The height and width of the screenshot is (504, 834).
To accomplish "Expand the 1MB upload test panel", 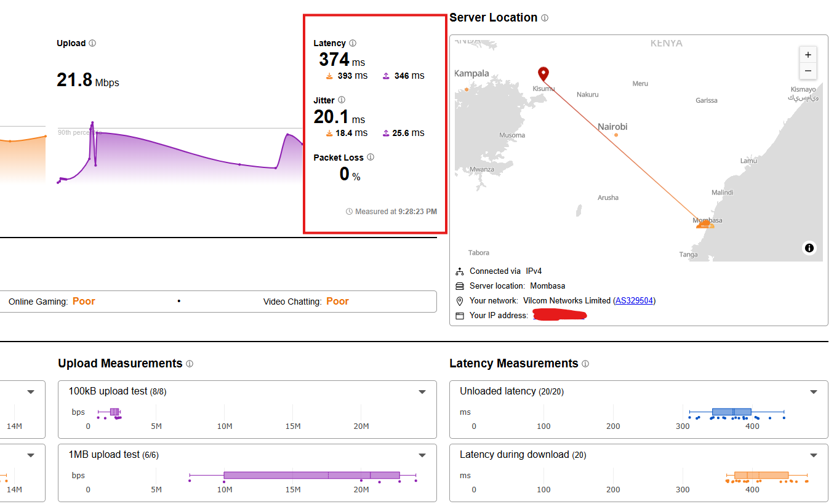I will (x=422, y=455).
